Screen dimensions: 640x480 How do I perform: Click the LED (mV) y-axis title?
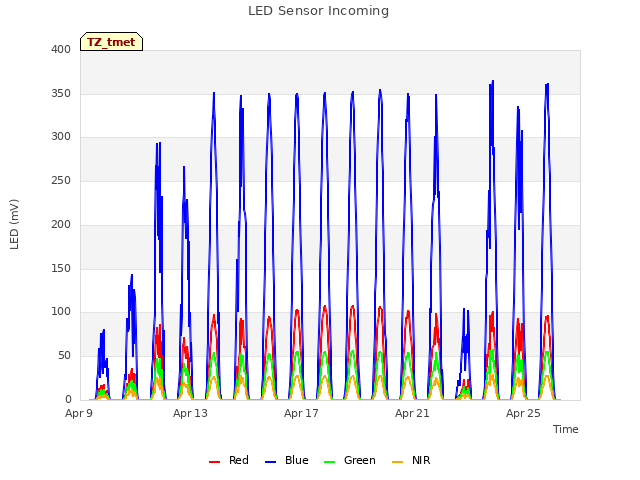14,224
